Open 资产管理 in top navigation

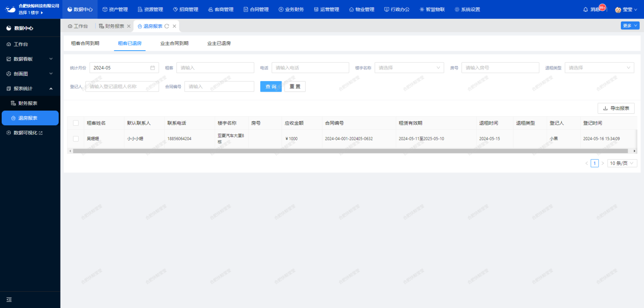point(115,9)
